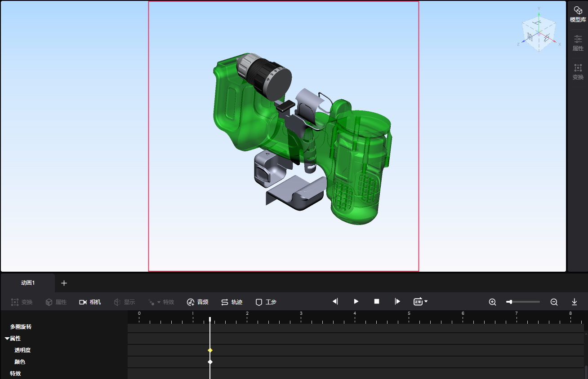Click the 相机 camera tool

(x=90, y=302)
